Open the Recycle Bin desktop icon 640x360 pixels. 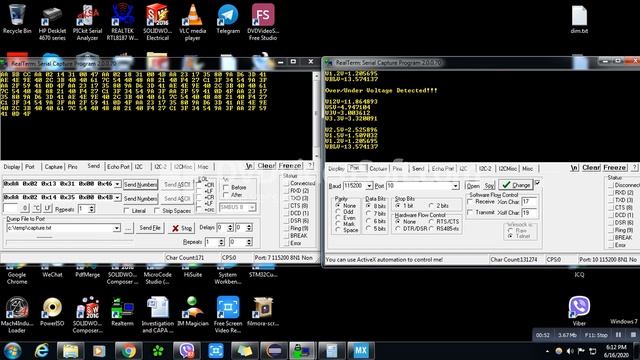pos(17,20)
